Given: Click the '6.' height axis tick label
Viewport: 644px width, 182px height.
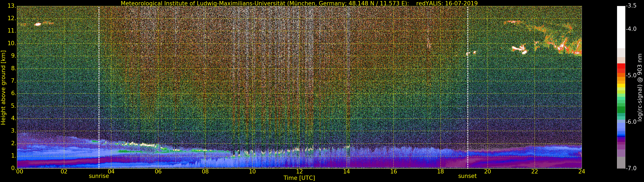Looking at the screenshot, I should (13, 93).
